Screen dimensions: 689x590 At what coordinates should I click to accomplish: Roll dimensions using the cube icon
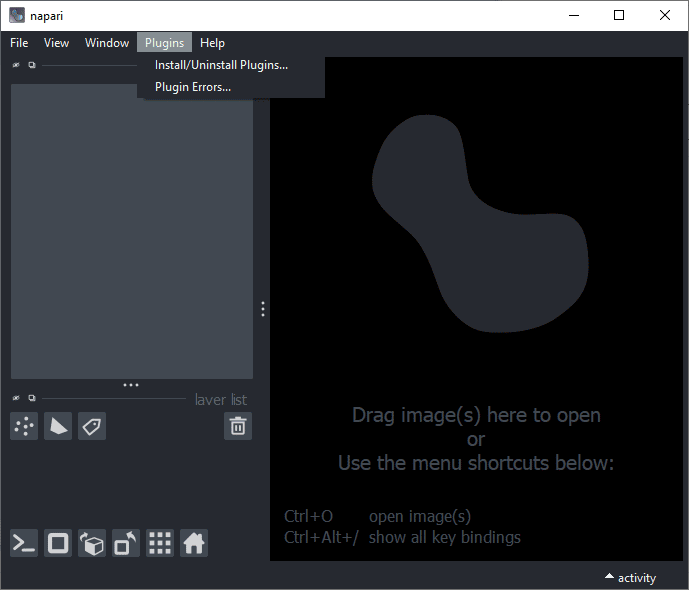(92, 543)
